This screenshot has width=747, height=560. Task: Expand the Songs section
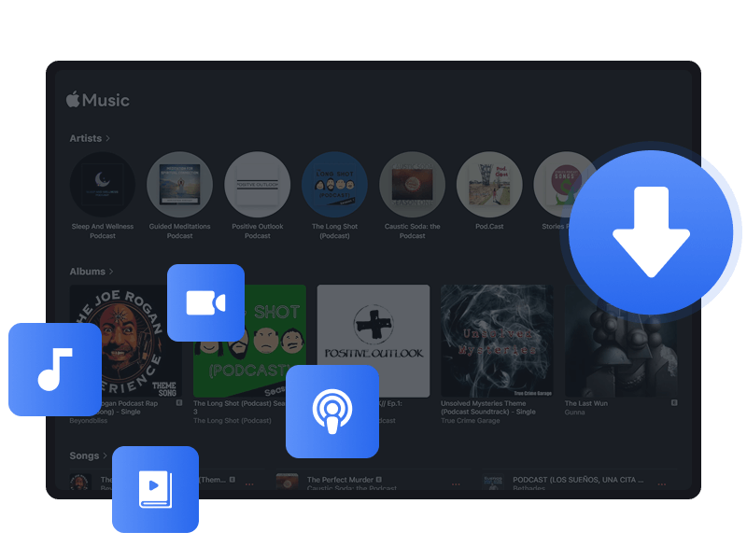point(85,455)
